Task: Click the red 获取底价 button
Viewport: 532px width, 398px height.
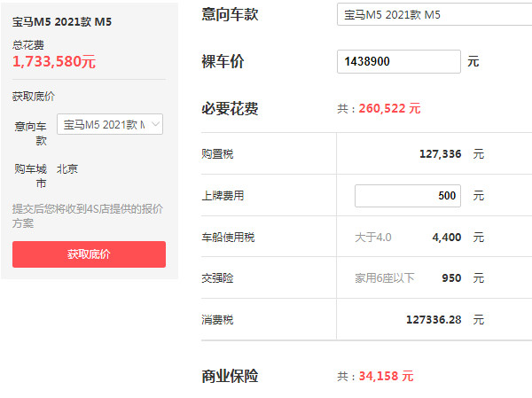Action: 89,254
